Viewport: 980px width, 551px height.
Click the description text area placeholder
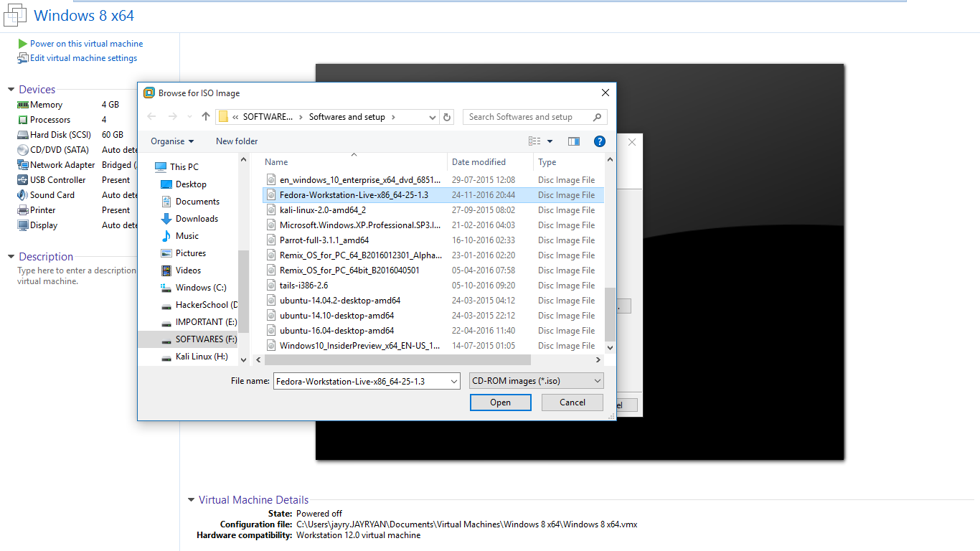pos(76,276)
